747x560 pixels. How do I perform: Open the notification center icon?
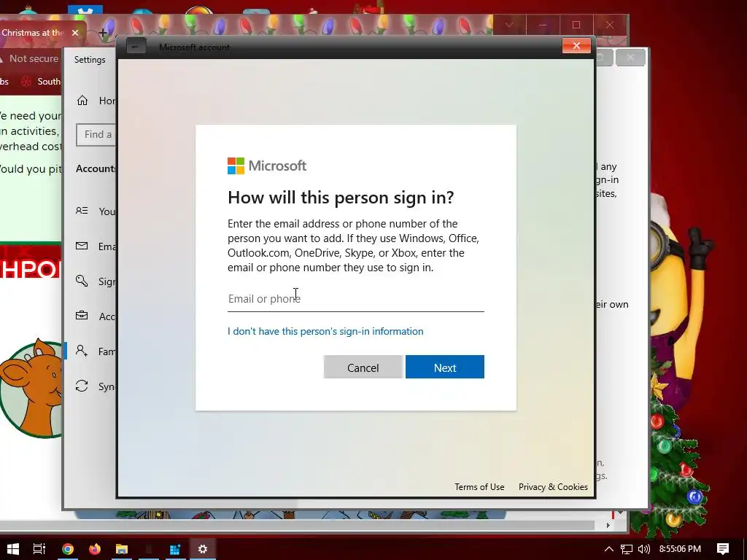click(x=723, y=549)
